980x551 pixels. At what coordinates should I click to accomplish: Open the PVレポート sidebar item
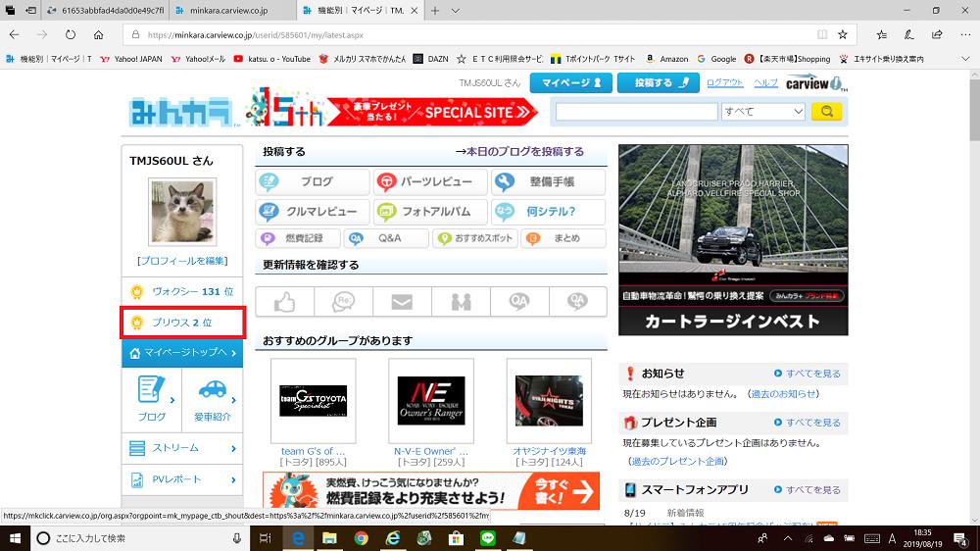pyautogui.click(x=182, y=479)
